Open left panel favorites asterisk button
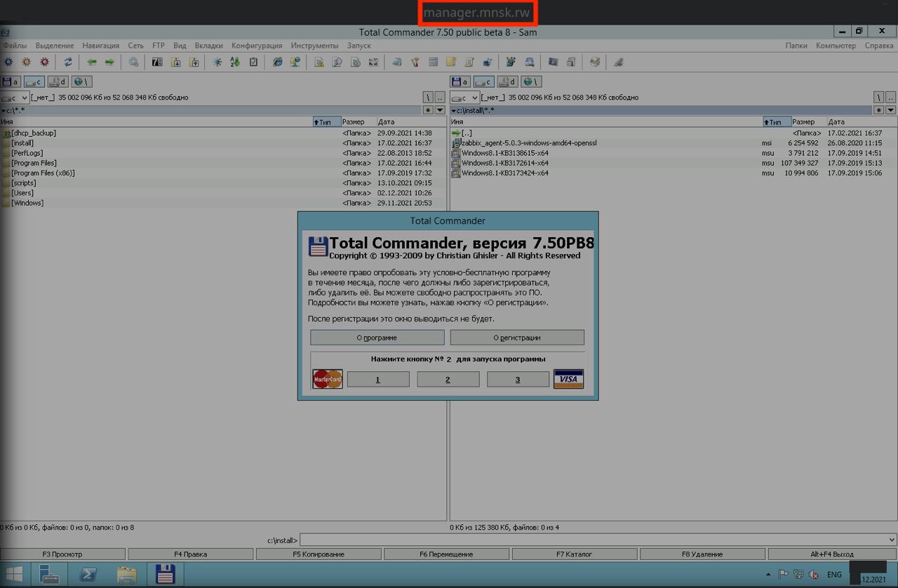The image size is (898, 588). point(428,110)
